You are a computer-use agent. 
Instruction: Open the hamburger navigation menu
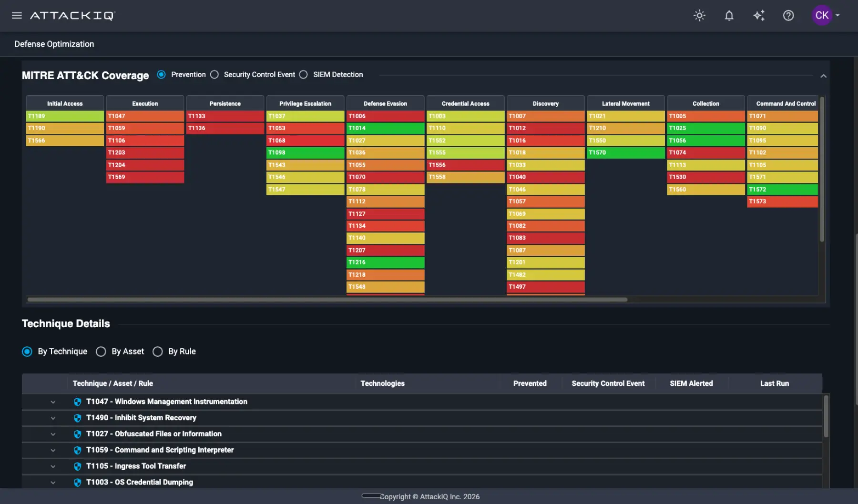click(17, 15)
